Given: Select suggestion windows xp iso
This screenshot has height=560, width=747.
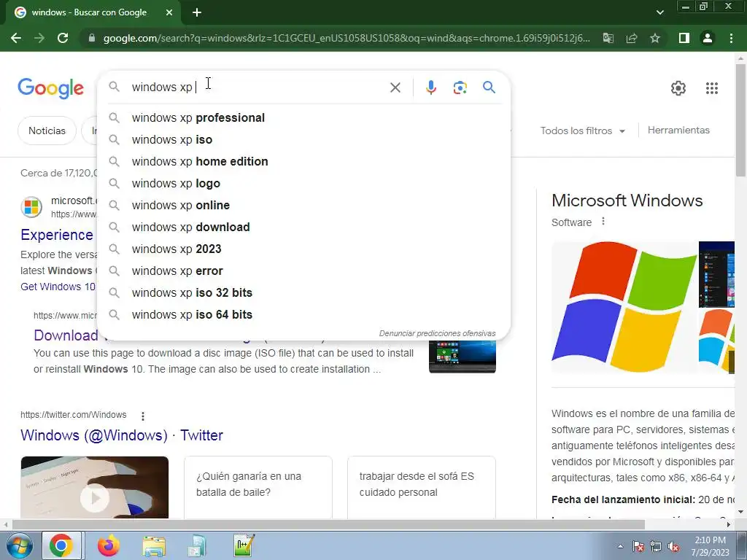Looking at the screenshot, I should (x=303, y=139).
